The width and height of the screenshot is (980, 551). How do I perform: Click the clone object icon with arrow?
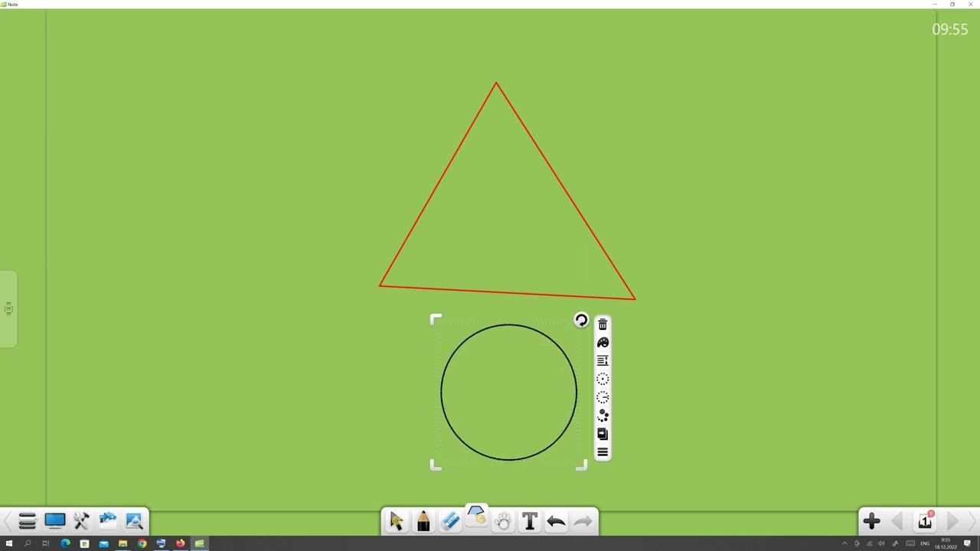click(x=603, y=434)
